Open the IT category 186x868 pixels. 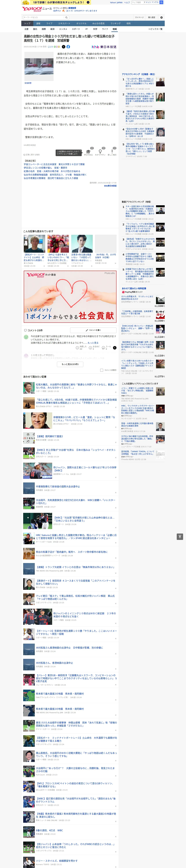(86, 29)
